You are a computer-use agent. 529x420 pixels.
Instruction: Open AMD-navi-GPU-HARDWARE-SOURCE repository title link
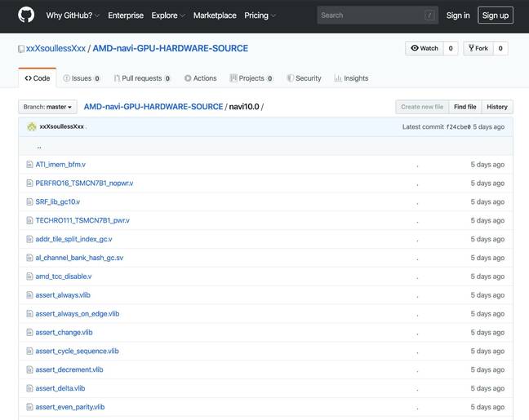pyautogui.click(x=171, y=48)
